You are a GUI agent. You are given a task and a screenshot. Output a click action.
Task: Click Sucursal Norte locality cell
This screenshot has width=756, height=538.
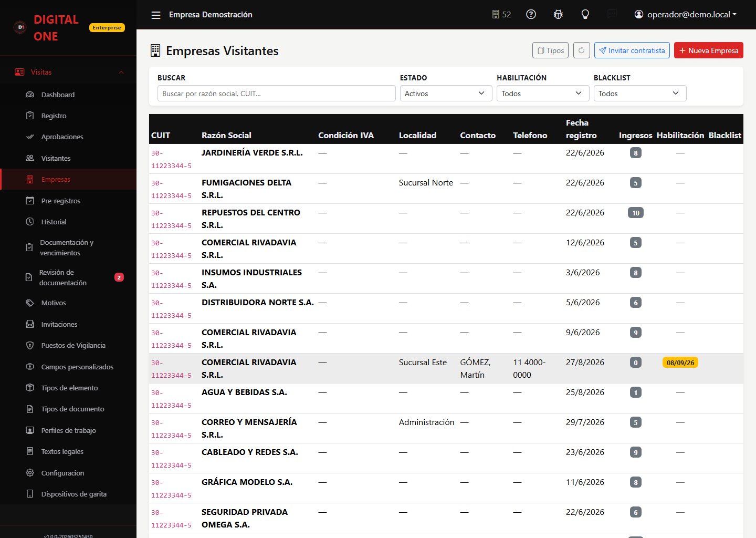pos(426,183)
